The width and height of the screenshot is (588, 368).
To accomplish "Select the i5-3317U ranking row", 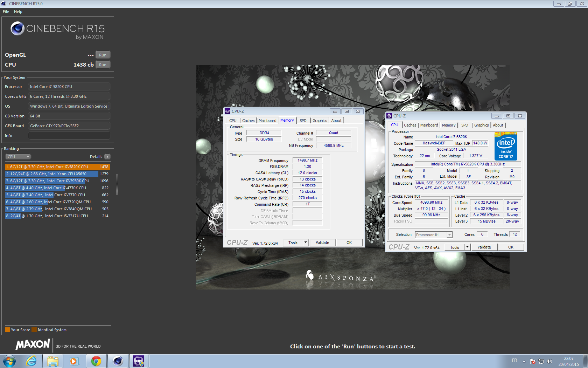I will (x=57, y=216).
